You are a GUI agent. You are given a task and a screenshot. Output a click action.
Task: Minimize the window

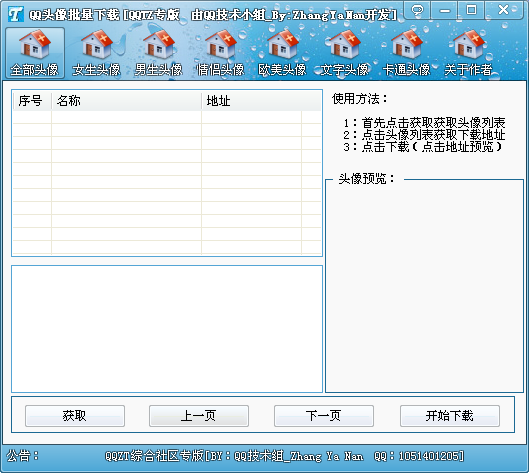click(x=445, y=10)
